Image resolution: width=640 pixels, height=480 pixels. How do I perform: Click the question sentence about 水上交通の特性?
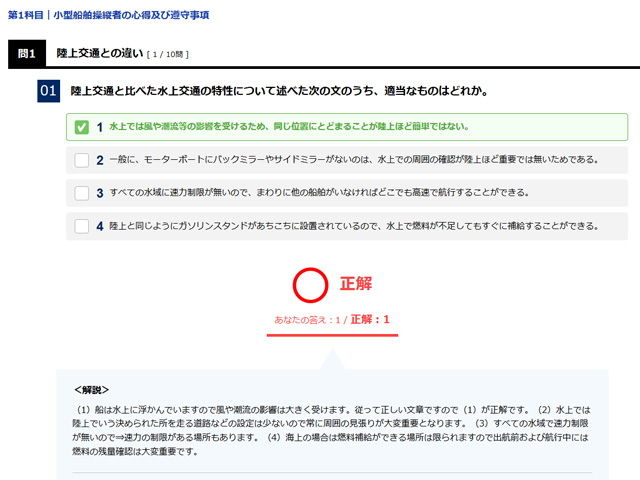pyautogui.click(x=280, y=91)
